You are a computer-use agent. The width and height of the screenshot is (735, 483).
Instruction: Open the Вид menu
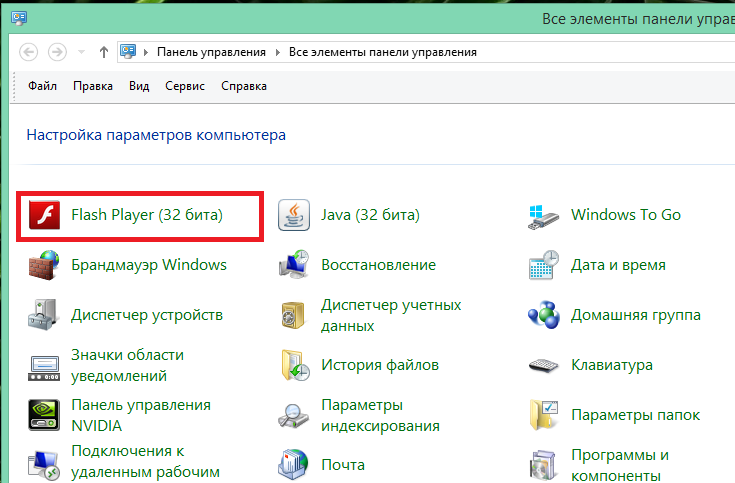pyautogui.click(x=139, y=86)
